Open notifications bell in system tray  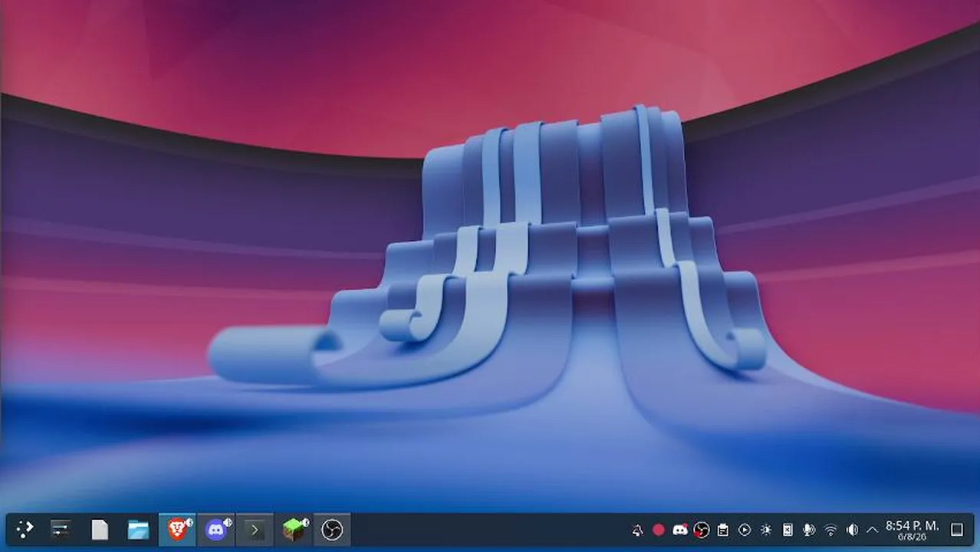(x=637, y=530)
